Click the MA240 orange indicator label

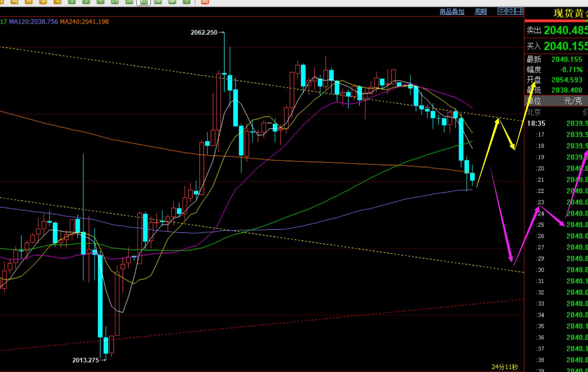click(84, 22)
